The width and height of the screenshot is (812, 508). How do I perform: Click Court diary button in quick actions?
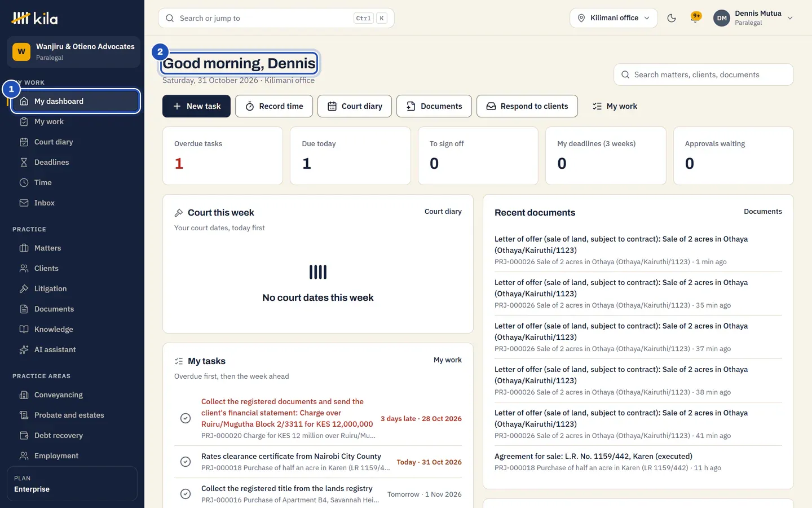click(355, 106)
